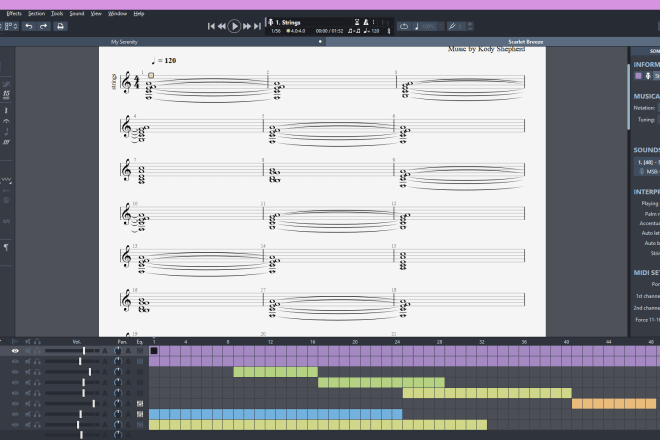Click the relative speed note icon
The image size is (660, 440).
[x=417, y=26]
